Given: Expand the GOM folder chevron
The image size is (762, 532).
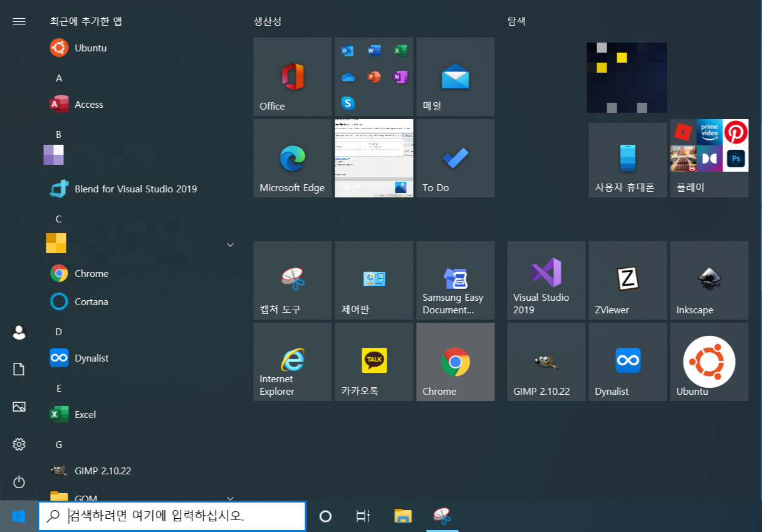Looking at the screenshot, I should pos(230,498).
